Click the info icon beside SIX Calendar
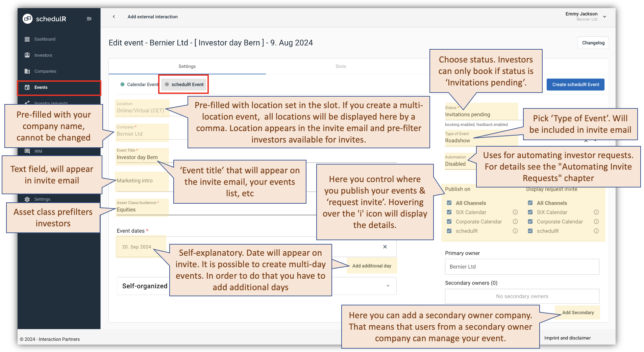Viewport: 644px width, 352px height. pyautogui.click(x=515, y=212)
